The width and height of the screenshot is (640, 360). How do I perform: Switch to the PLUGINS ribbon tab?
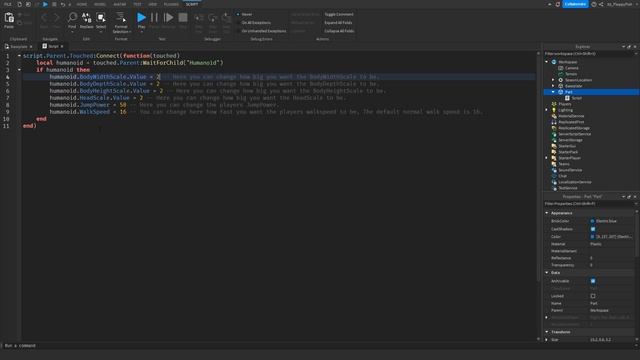click(x=171, y=4)
